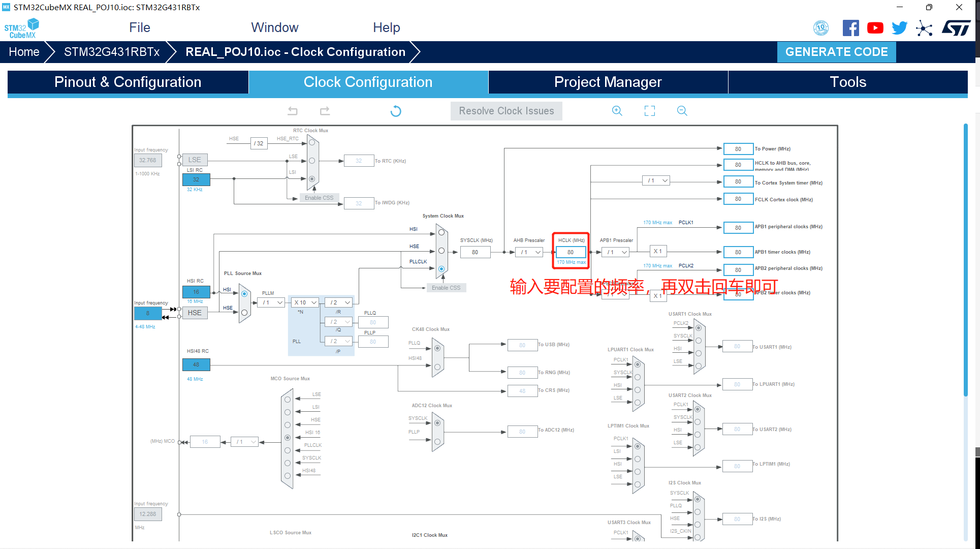
Task: Select HSE_RTC in RTC Clock Mux
Action: 312,142
